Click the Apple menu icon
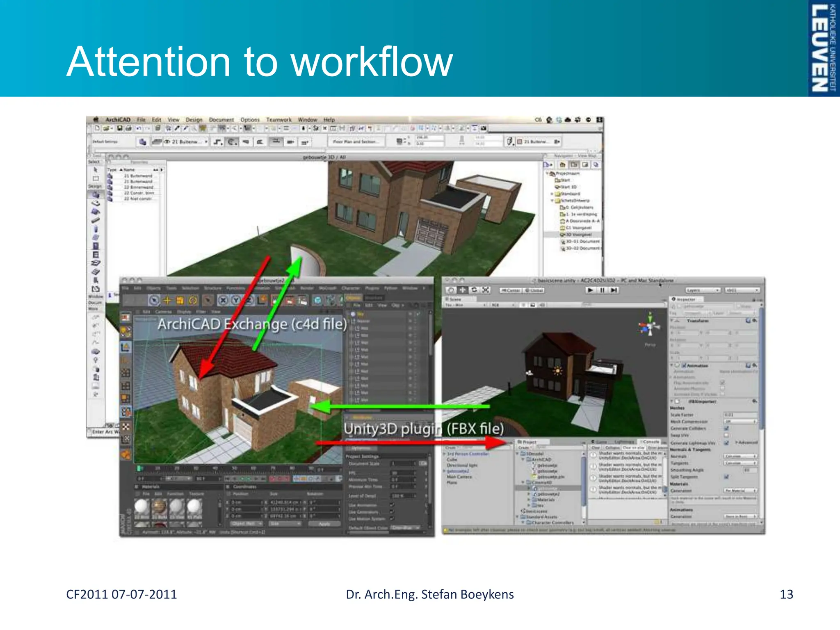Screen dimensions: 840x630 click(96, 119)
